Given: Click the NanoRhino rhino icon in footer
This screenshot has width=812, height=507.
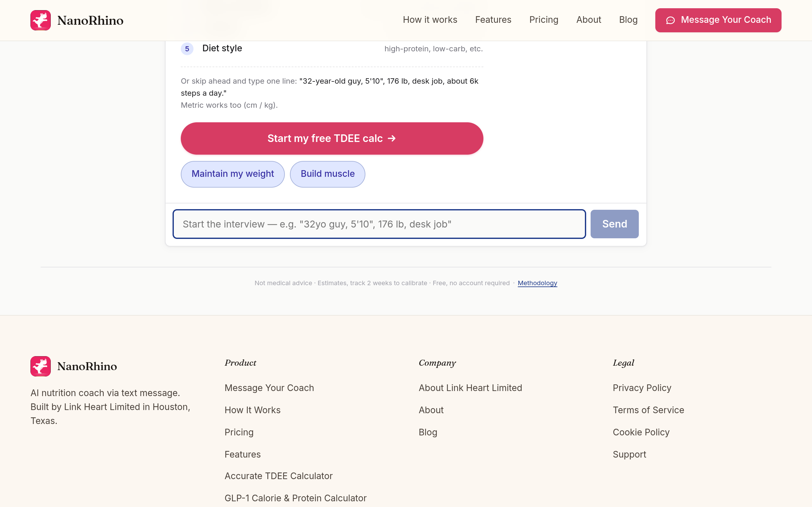Looking at the screenshot, I should (41, 366).
